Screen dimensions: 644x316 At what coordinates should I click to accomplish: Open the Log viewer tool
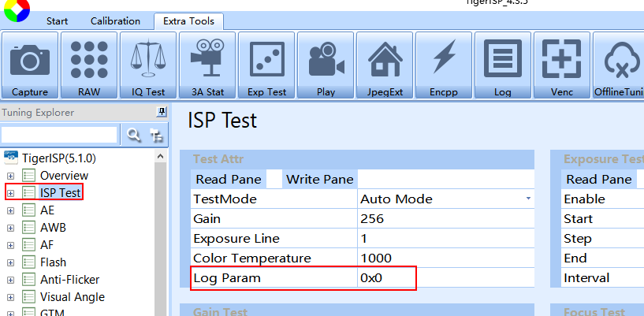pyautogui.click(x=502, y=65)
